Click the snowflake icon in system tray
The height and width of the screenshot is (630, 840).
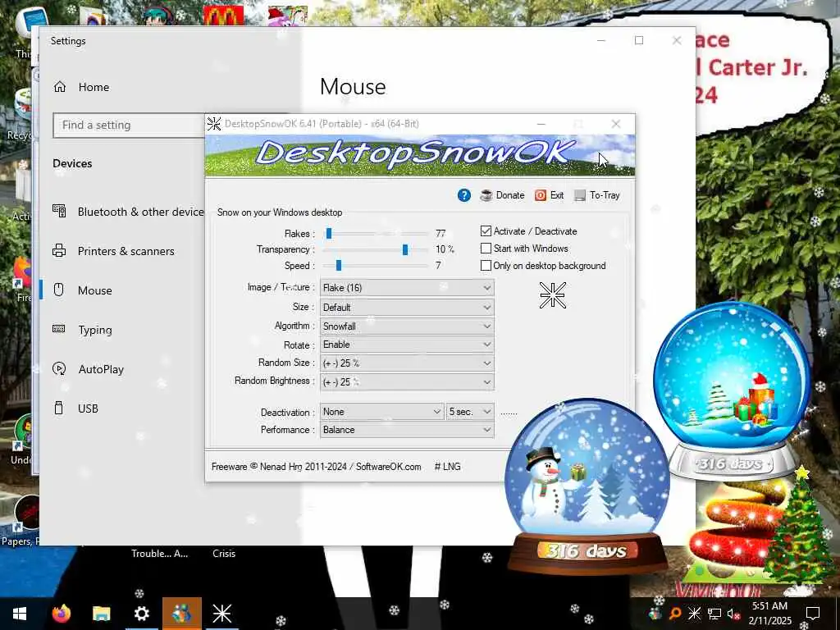pyautogui.click(x=694, y=614)
